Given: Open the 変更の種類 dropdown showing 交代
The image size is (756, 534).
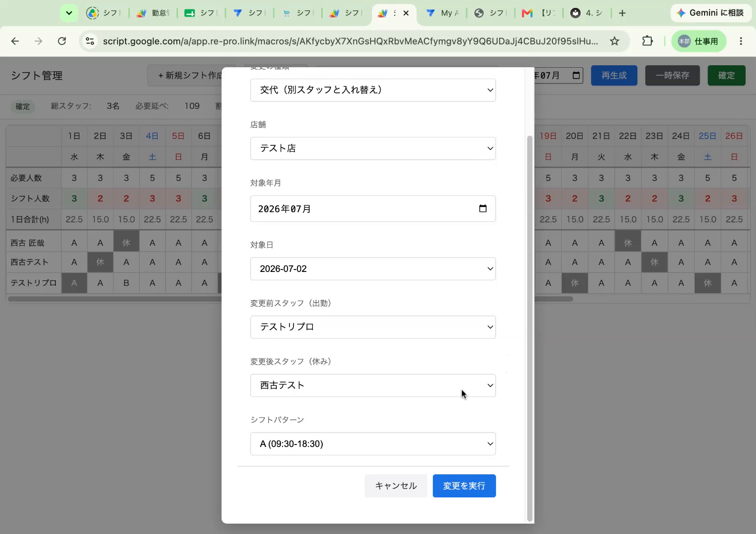Looking at the screenshot, I should click(x=373, y=90).
